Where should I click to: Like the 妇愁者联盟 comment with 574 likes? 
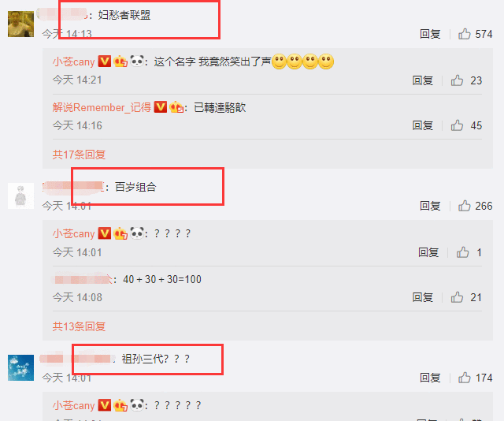point(464,34)
